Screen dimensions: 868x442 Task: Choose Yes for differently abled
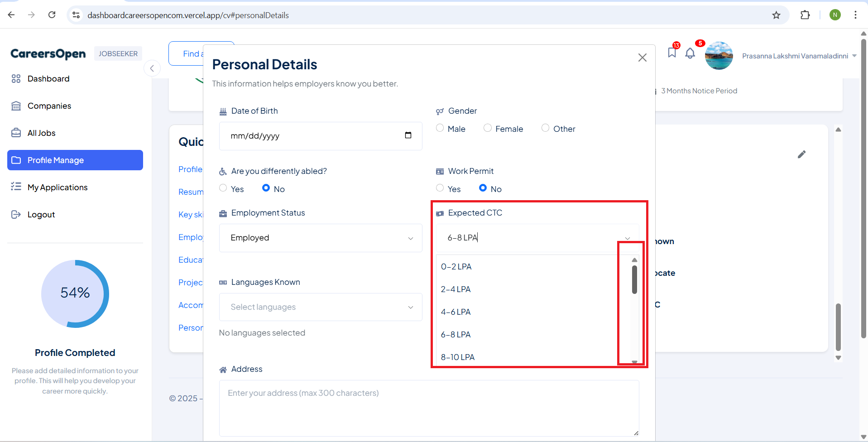[x=223, y=188]
